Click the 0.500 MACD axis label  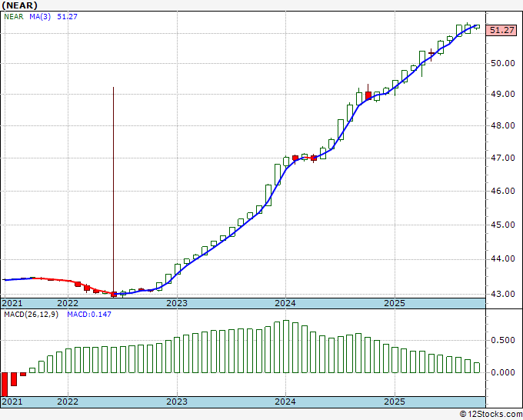tap(503, 342)
